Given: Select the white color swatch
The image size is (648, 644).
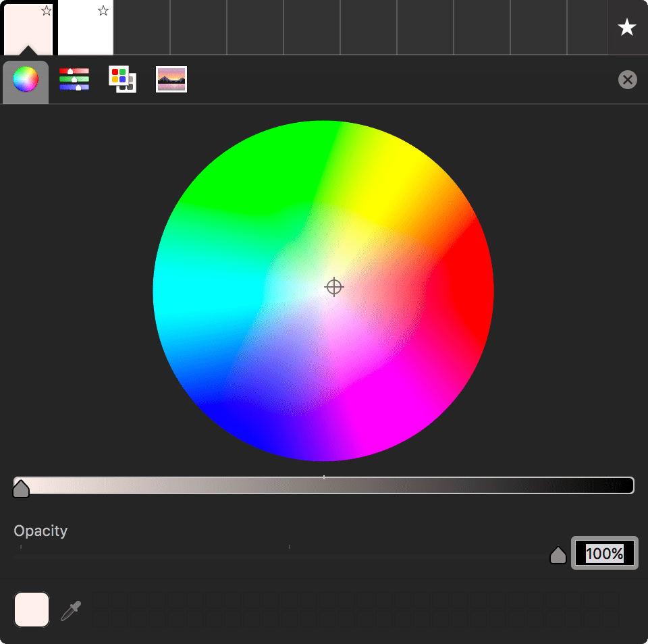Looking at the screenshot, I should (86, 28).
